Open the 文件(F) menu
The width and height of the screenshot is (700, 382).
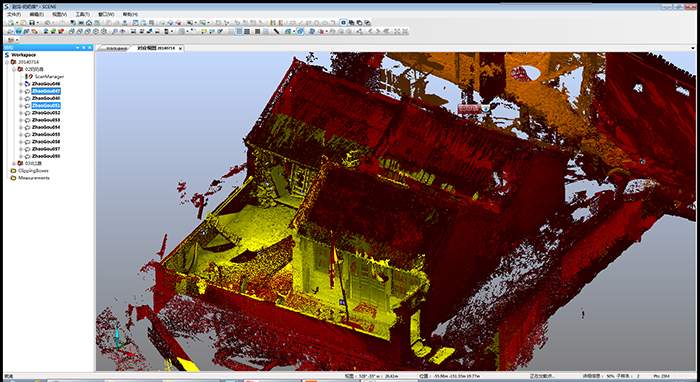[x=14, y=14]
